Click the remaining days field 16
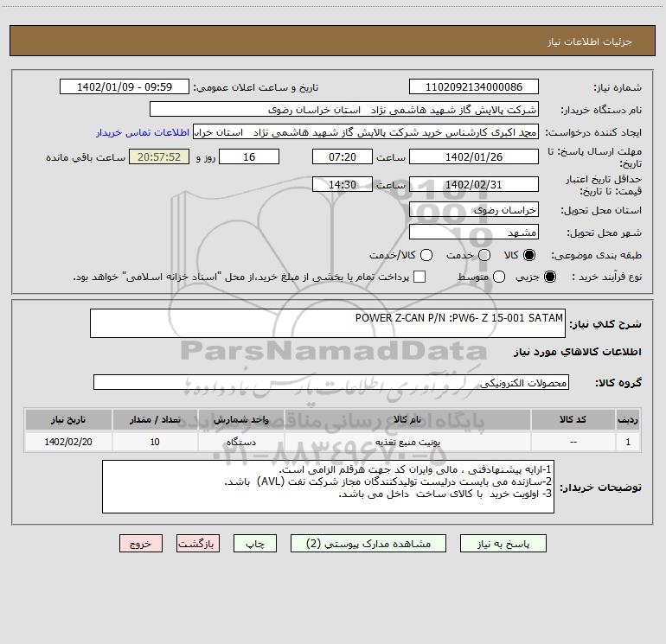This screenshot has height=644, width=666. (x=249, y=156)
